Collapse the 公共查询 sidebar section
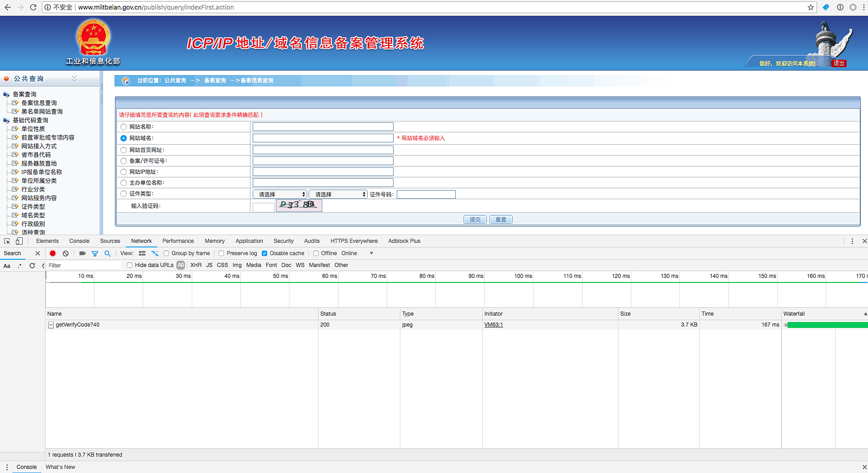Viewport: 868px width, 473px height. click(74, 79)
